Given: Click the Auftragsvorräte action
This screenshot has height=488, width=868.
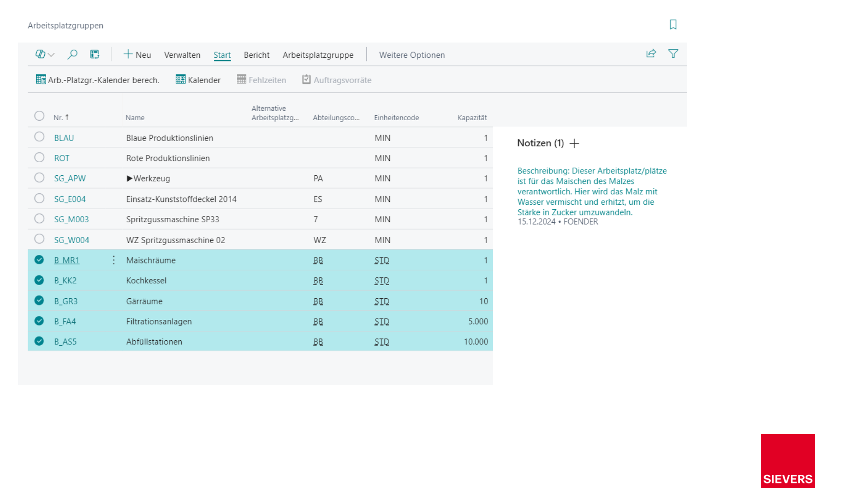Looking at the screenshot, I should point(337,80).
